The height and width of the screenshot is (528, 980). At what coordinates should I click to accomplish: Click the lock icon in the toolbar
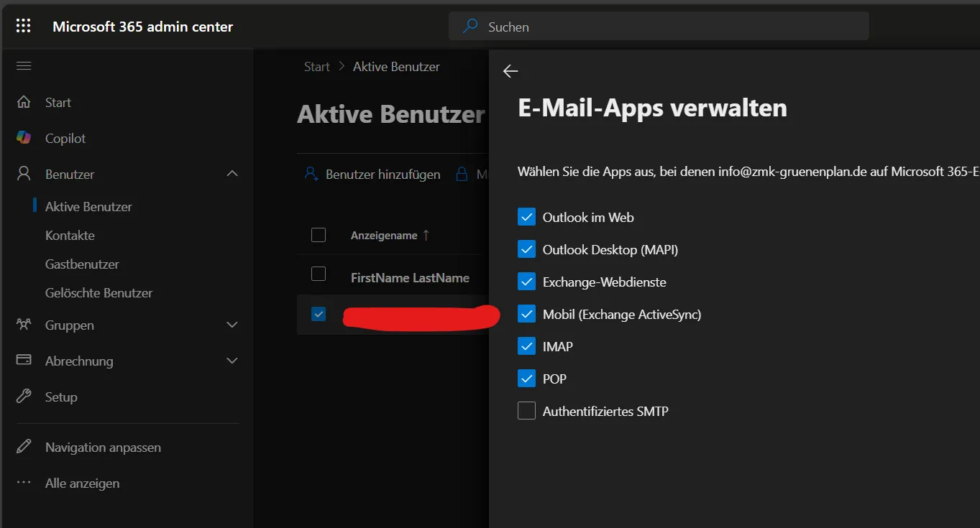tap(462, 174)
